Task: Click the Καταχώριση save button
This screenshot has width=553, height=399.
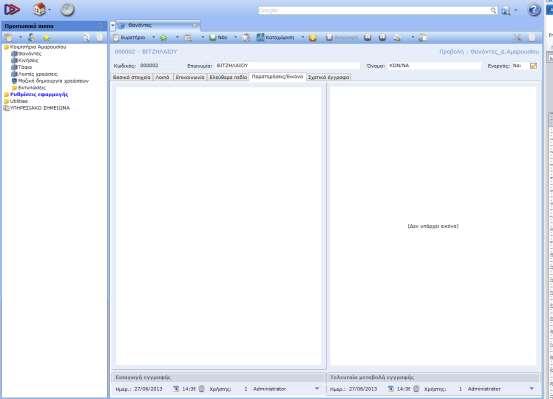Action: click(x=275, y=37)
